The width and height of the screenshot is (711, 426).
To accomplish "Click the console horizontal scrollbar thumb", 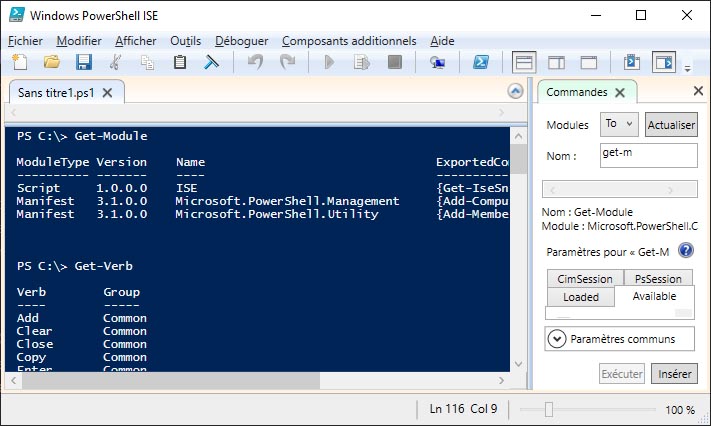I will pos(170,381).
